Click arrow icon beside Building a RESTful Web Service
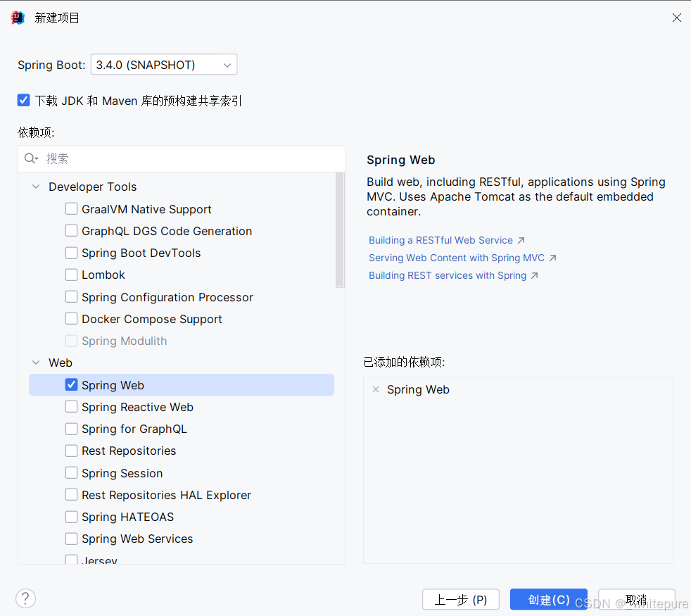Screen dimensions: 691x616 click(x=521, y=240)
